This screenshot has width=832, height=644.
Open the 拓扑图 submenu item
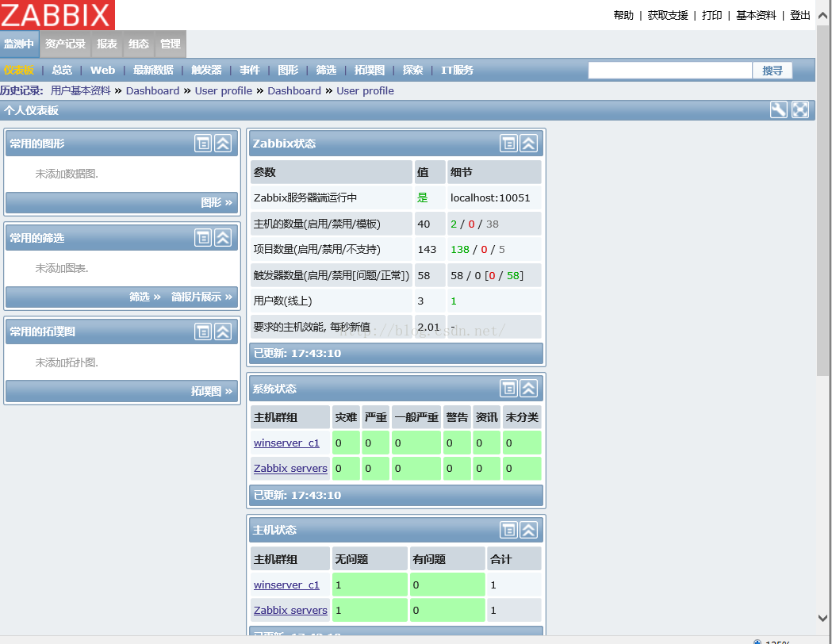[x=370, y=70]
